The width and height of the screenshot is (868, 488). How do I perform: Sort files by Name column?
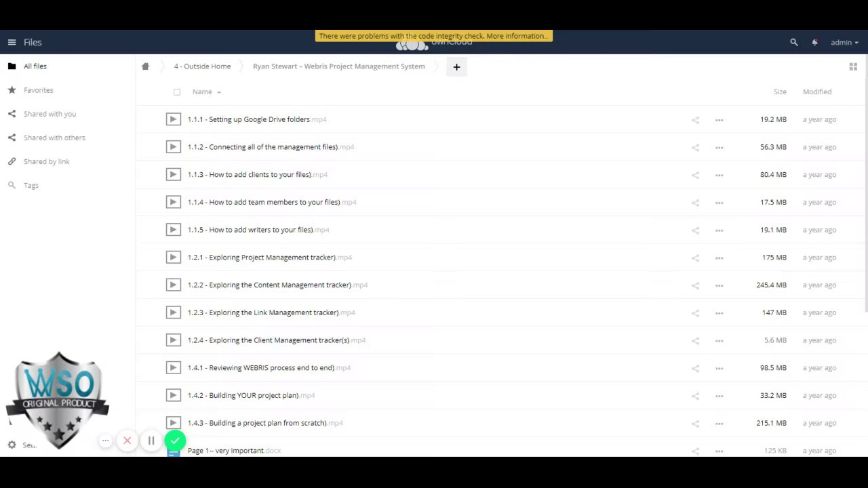pos(202,91)
